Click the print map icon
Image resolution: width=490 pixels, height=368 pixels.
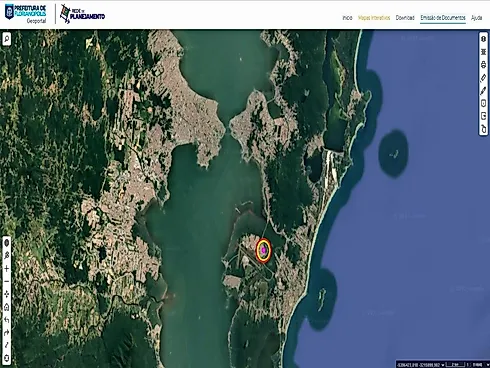point(483,65)
